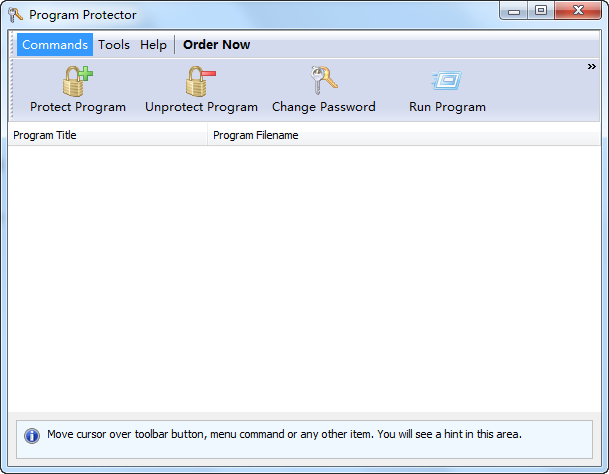Close the Program Protector window
Image resolution: width=609 pixels, height=474 pixels.
(x=578, y=10)
